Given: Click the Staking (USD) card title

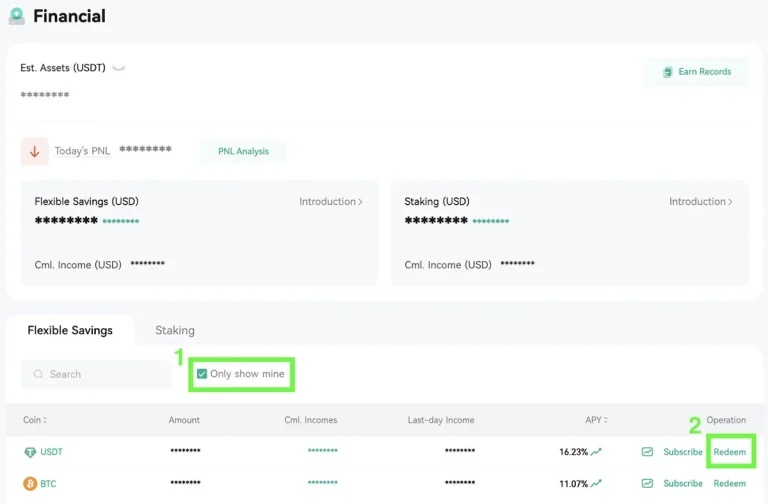Looking at the screenshot, I should pyautogui.click(x=437, y=202).
